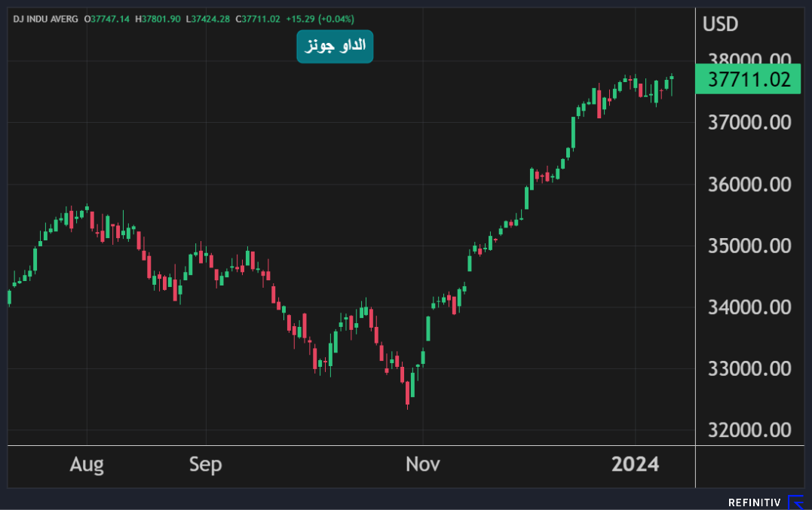This screenshot has width=812, height=510.
Task: Click the Refinitiv logo icon
Action: coord(795,502)
